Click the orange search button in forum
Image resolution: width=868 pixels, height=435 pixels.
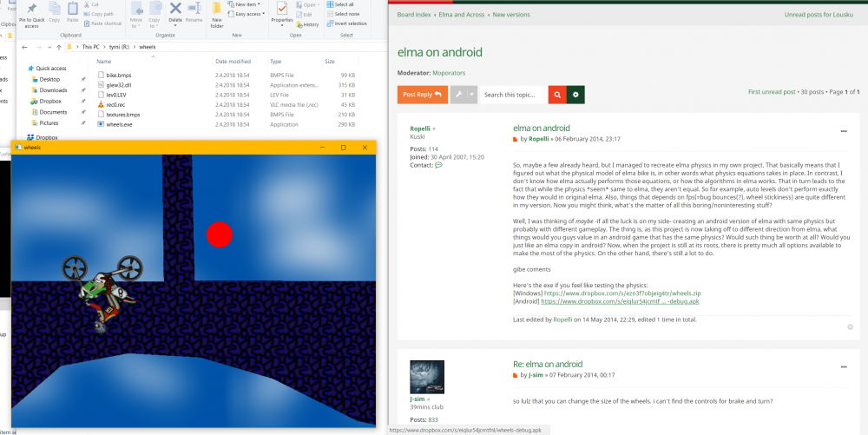(557, 94)
